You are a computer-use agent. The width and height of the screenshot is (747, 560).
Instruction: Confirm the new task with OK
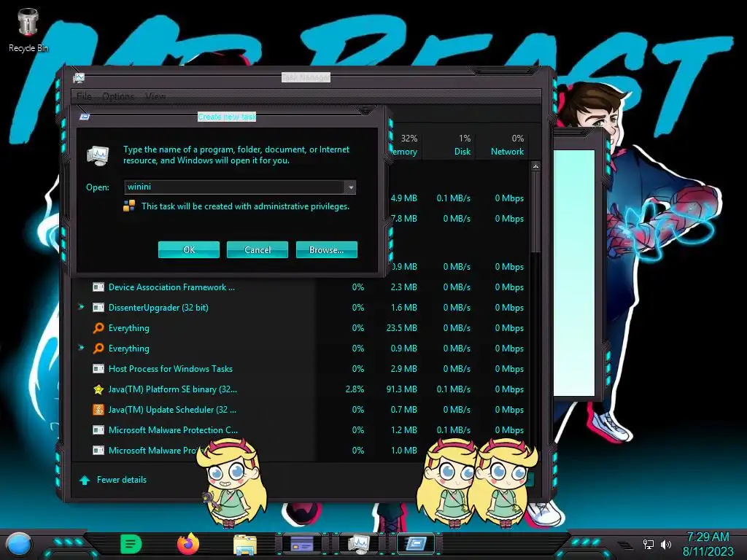pyautogui.click(x=189, y=249)
